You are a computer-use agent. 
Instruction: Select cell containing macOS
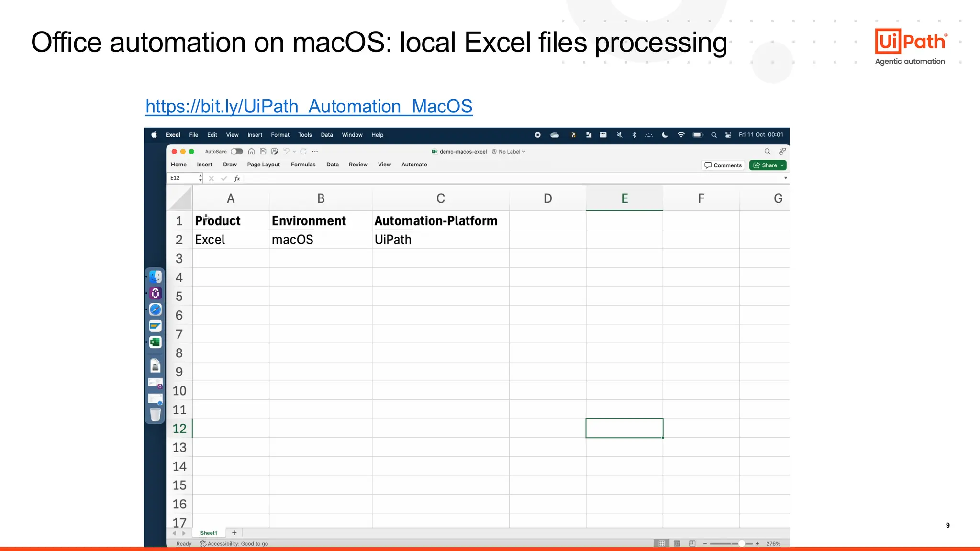321,240
